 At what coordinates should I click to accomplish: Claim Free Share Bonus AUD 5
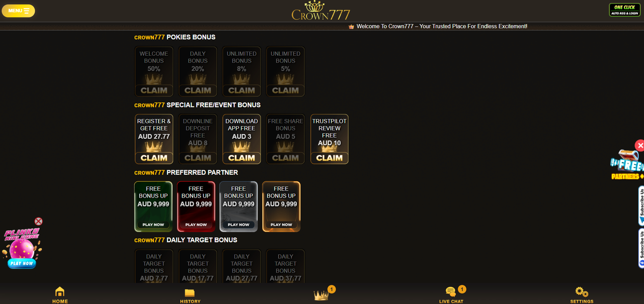pyautogui.click(x=285, y=139)
